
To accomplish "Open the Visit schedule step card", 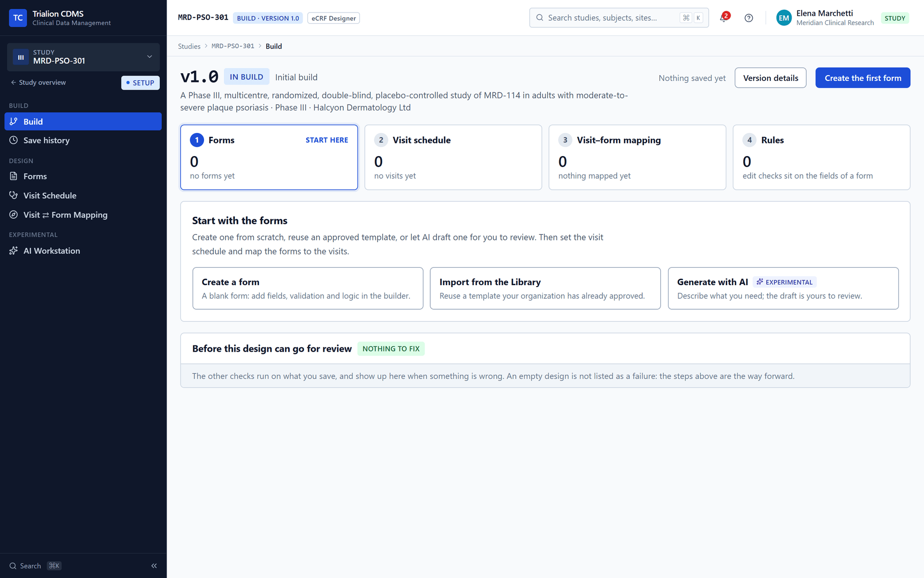I will click(x=453, y=158).
